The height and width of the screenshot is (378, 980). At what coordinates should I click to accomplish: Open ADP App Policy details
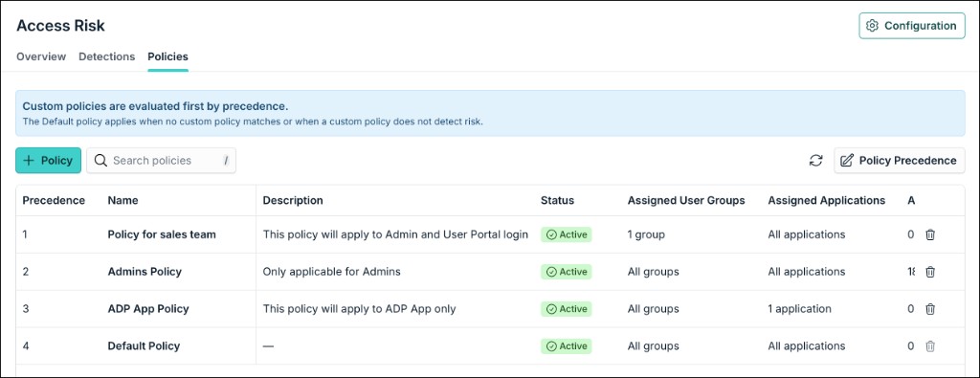148,309
